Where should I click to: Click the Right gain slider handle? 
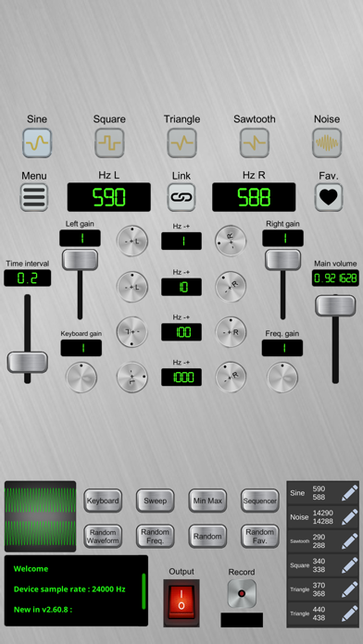coord(282,260)
